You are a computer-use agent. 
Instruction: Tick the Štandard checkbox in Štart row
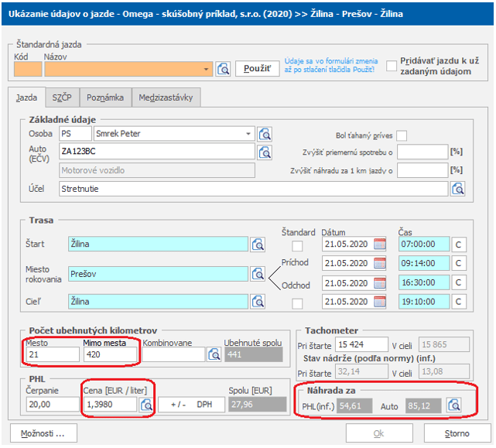pyautogui.click(x=297, y=245)
